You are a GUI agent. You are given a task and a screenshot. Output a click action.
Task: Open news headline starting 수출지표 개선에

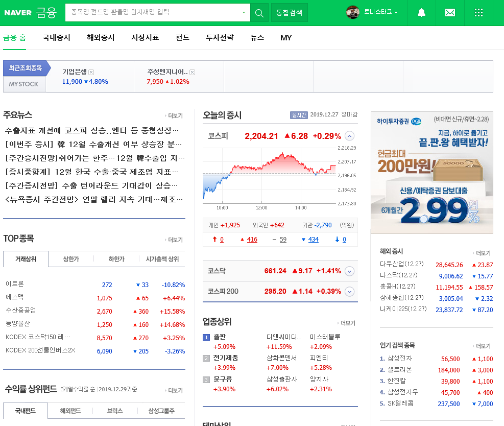[x=91, y=131]
